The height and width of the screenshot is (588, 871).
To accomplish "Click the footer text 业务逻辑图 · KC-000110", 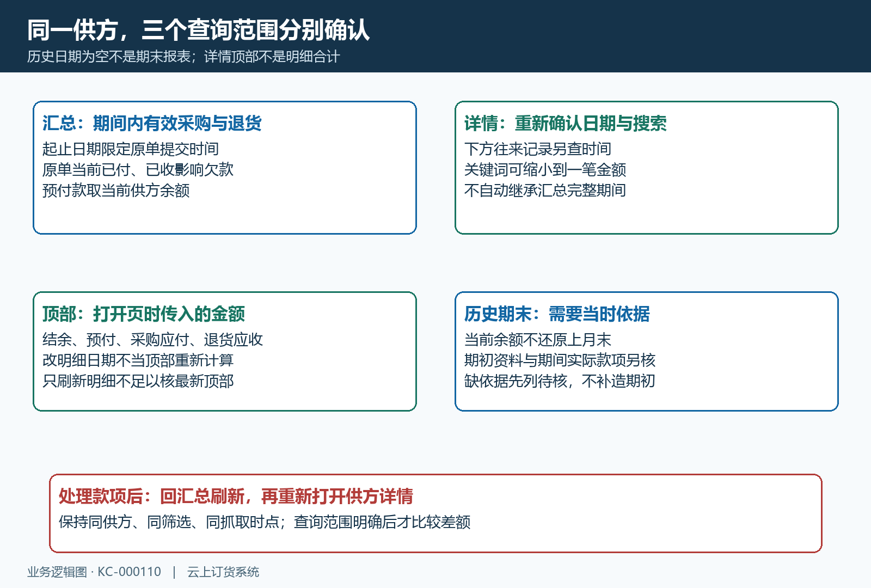I will [x=94, y=572].
